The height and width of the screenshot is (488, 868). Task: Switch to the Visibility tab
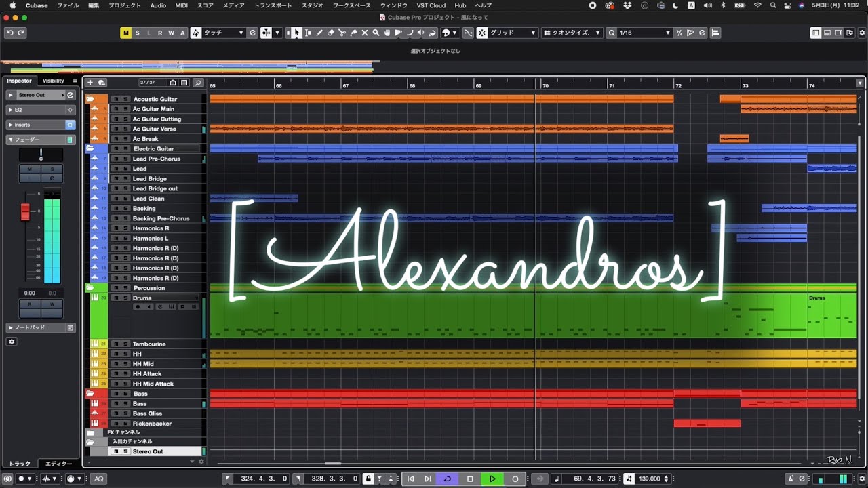point(53,81)
